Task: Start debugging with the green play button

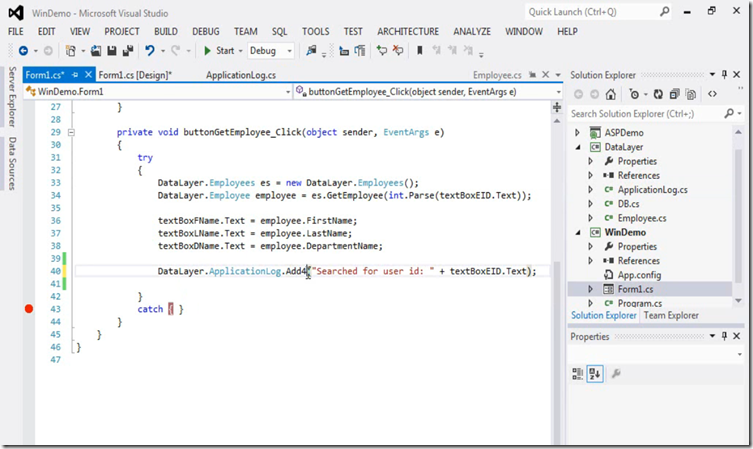Action: pyautogui.click(x=207, y=50)
